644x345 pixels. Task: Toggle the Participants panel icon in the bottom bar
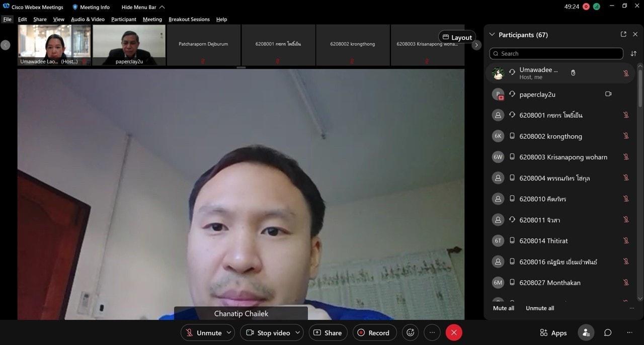pos(586,332)
